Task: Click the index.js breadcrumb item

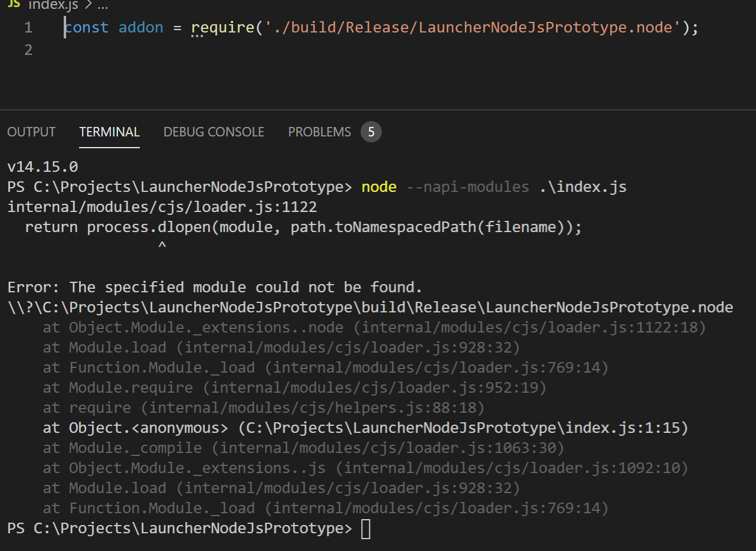Action: [x=54, y=5]
